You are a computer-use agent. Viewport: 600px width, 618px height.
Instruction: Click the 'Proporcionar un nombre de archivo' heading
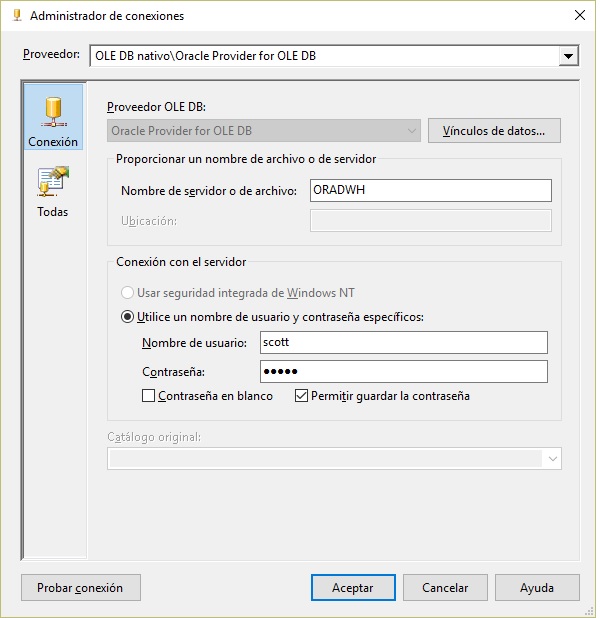[246, 159]
